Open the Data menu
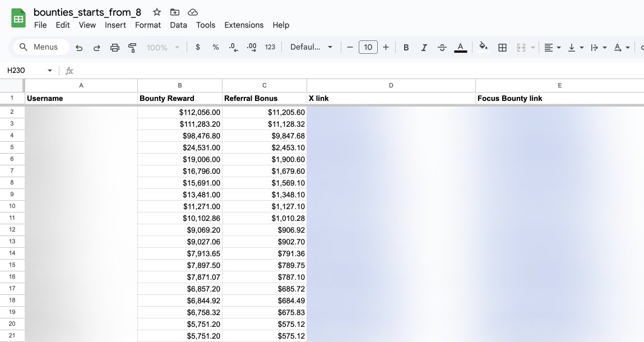The height and width of the screenshot is (342, 644). point(178,25)
